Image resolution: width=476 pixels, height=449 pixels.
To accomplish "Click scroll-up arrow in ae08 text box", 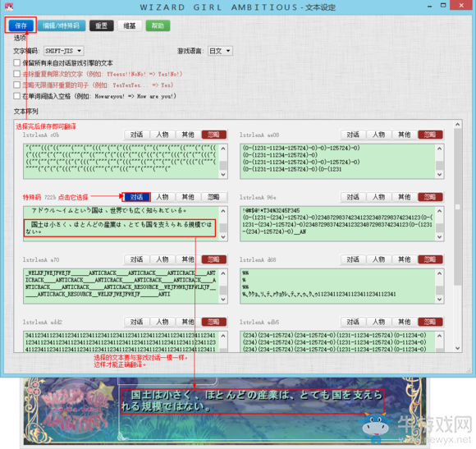I will [x=440, y=149].
